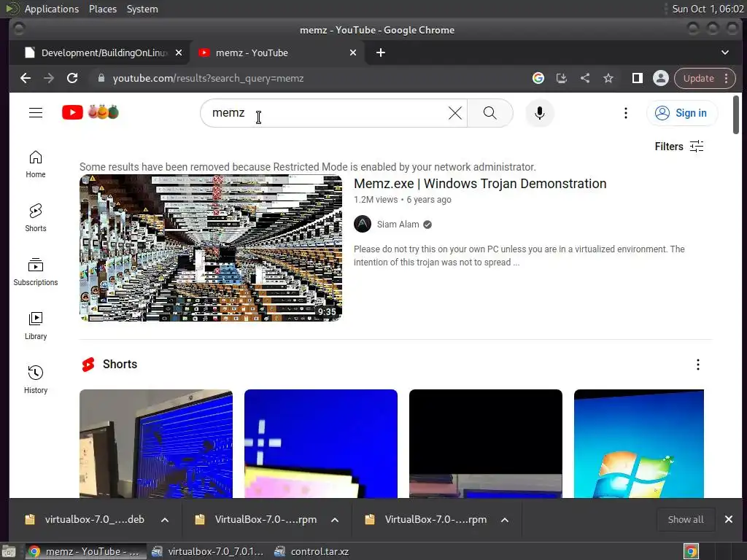This screenshot has width=747, height=560.
Task: Open the first Short with blue monitor
Action: click(x=156, y=444)
